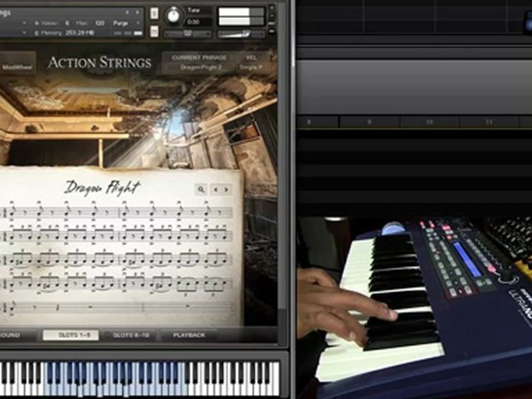The image size is (532, 399).
Task: Minimize the instrument header with minus icon
Action: 272,16
